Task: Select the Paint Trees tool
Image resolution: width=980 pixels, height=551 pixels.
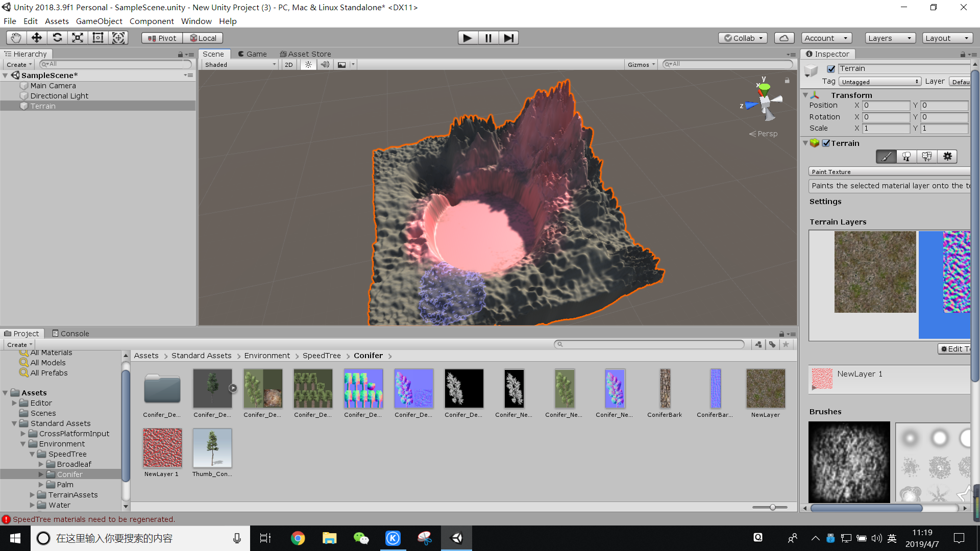Action: pos(906,157)
